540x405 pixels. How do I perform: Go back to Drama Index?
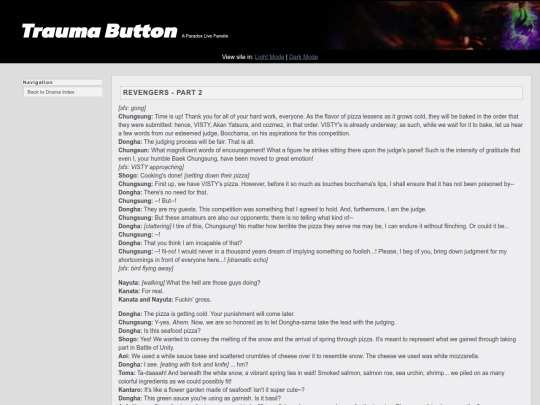pyautogui.click(x=51, y=92)
